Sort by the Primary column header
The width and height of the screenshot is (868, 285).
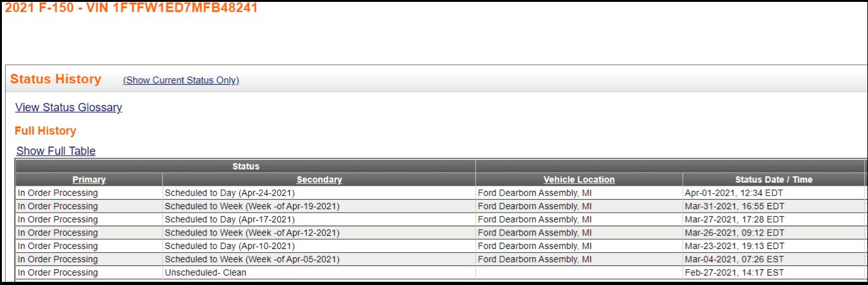point(89,179)
